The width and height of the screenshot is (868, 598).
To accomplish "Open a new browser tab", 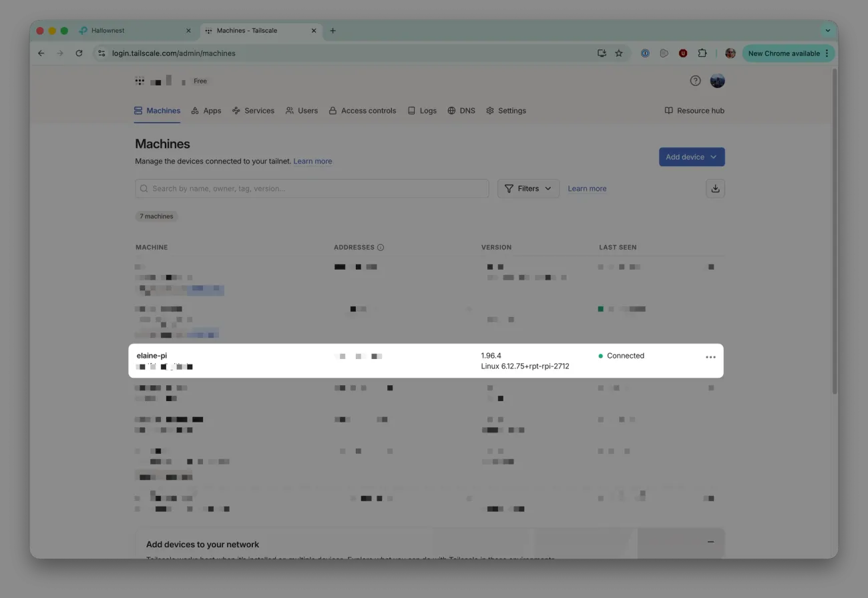I will click(333, 31).
